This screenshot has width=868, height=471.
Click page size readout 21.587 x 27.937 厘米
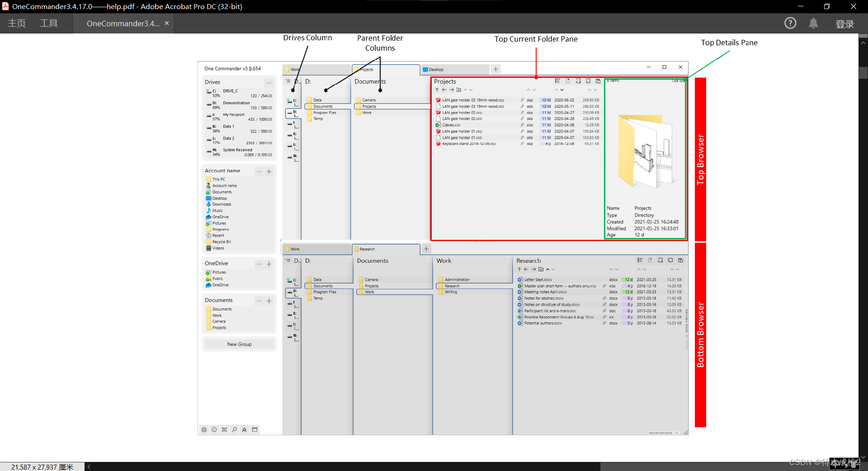tap(42, 466)
